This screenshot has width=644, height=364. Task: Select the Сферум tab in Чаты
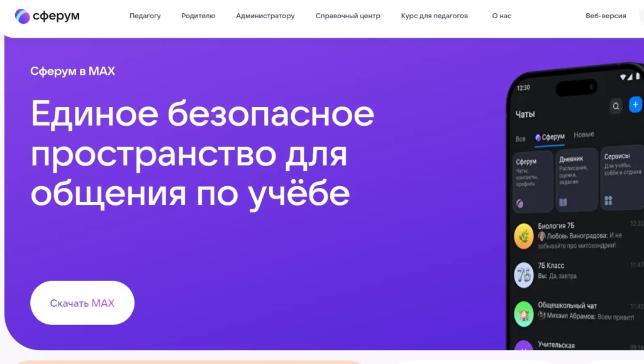pyautogui.click(x=550, y=137)
